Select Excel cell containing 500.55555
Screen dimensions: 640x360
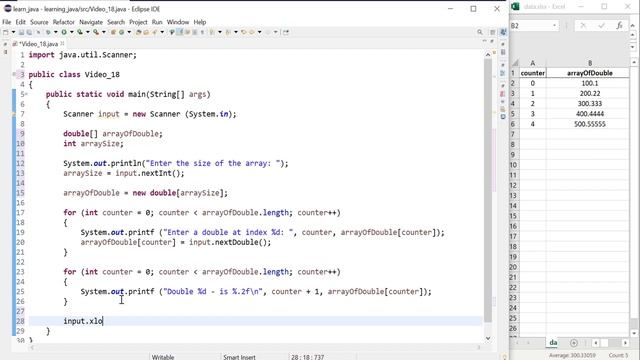(589, 124)
